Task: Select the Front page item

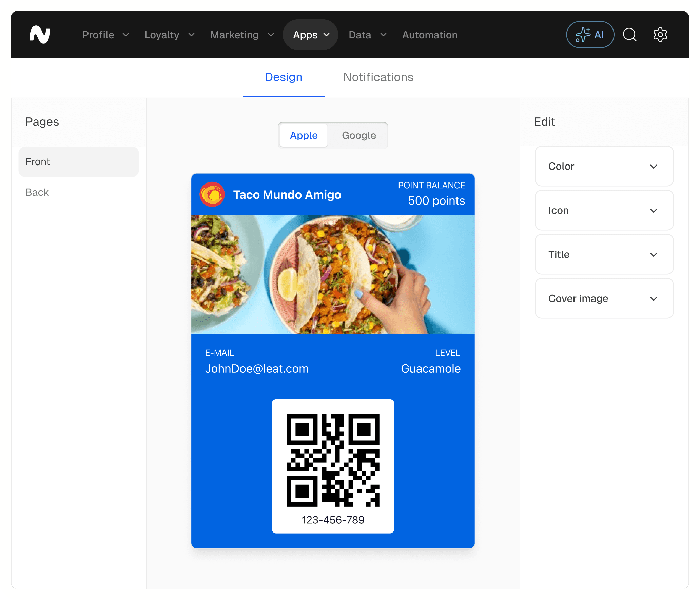Action: pos(78,162)
